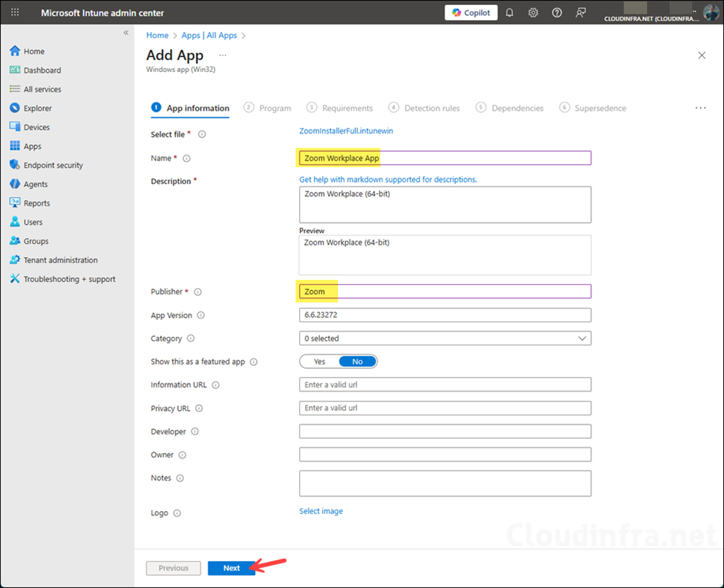
Task: Open the wizard steps overflow ellipsis
Action: coord(700,108)
